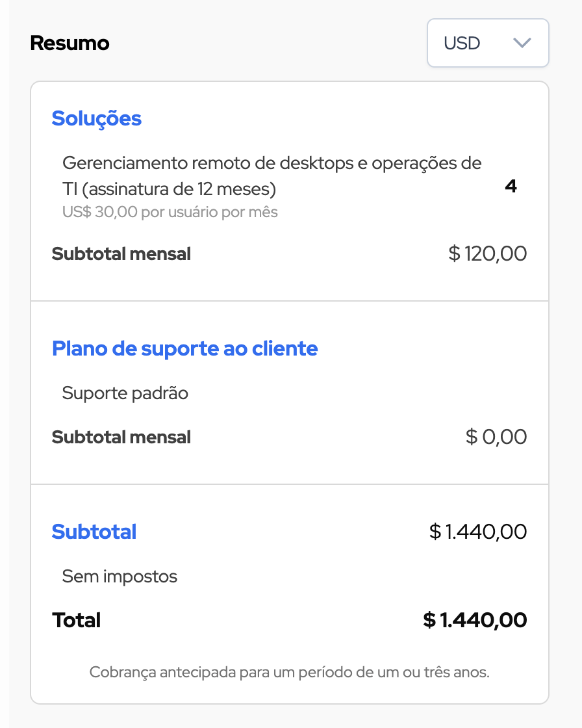Click the quantity number 4
The width and height of the screenshot is (582, 728).
point(511,187)
